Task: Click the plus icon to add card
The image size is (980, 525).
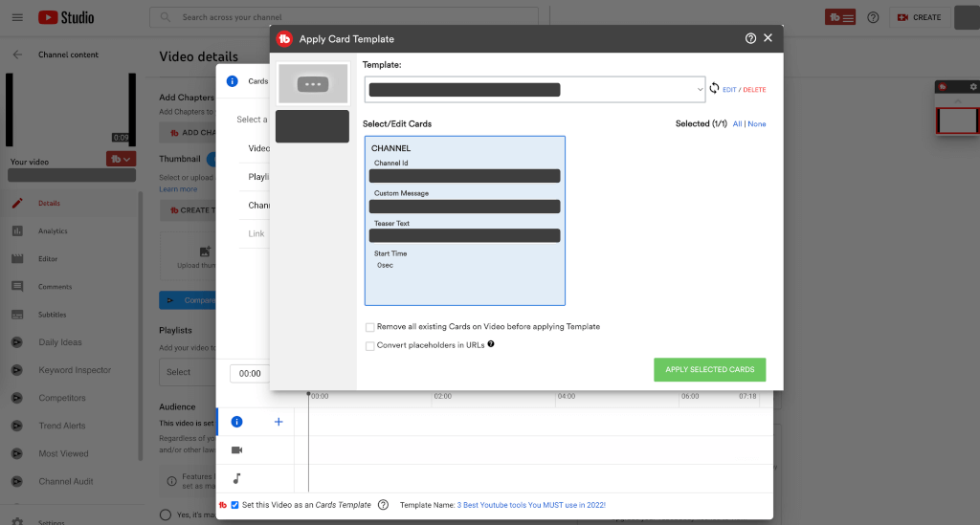Action: (279, 422)
